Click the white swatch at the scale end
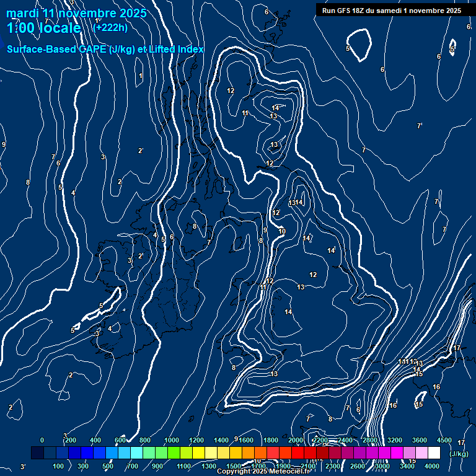476x476 pixels. pyautogui.click(x=434, y=454)
